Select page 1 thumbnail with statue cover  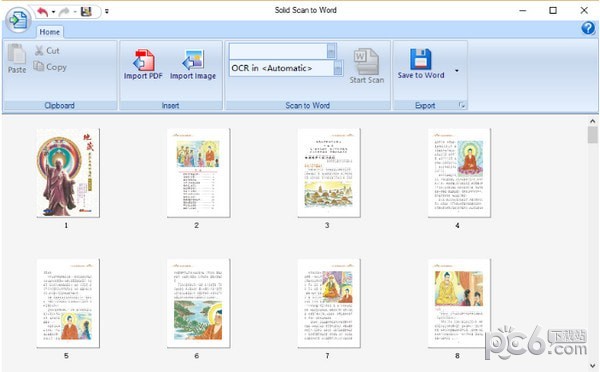pyautogui.click(x=68, y=173)
